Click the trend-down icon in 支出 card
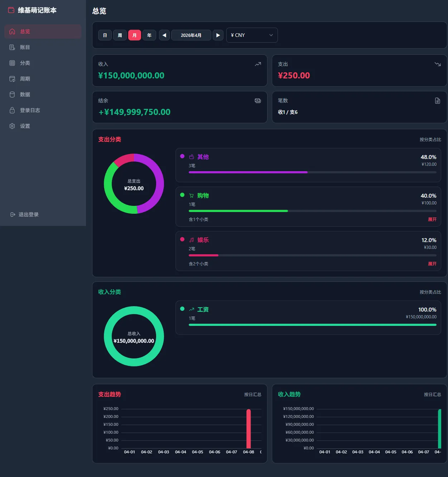 click(437, 64)
